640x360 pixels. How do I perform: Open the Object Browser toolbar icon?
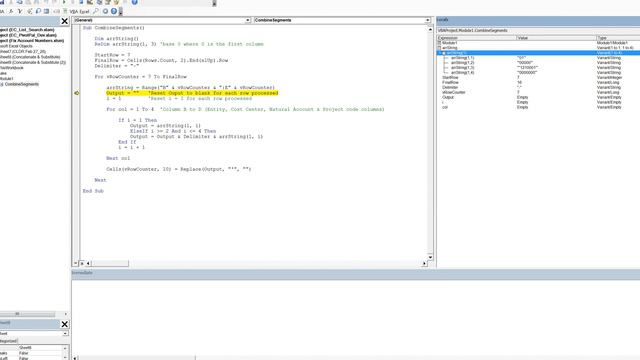click(x=116, y=2)
